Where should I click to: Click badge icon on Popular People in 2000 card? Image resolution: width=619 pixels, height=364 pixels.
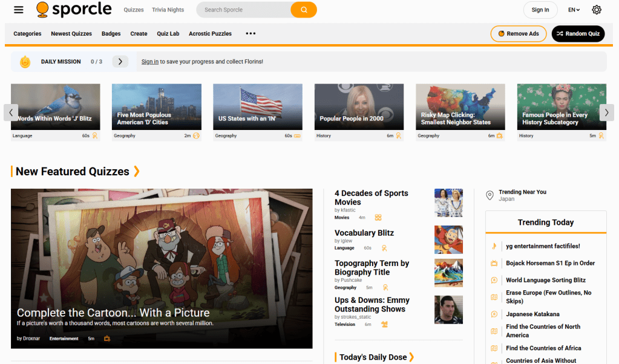click(399, 135)
